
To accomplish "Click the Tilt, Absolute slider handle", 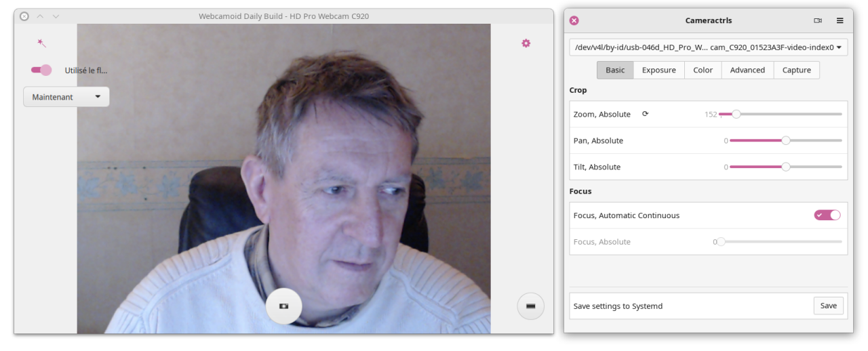I will pos(786,167).
